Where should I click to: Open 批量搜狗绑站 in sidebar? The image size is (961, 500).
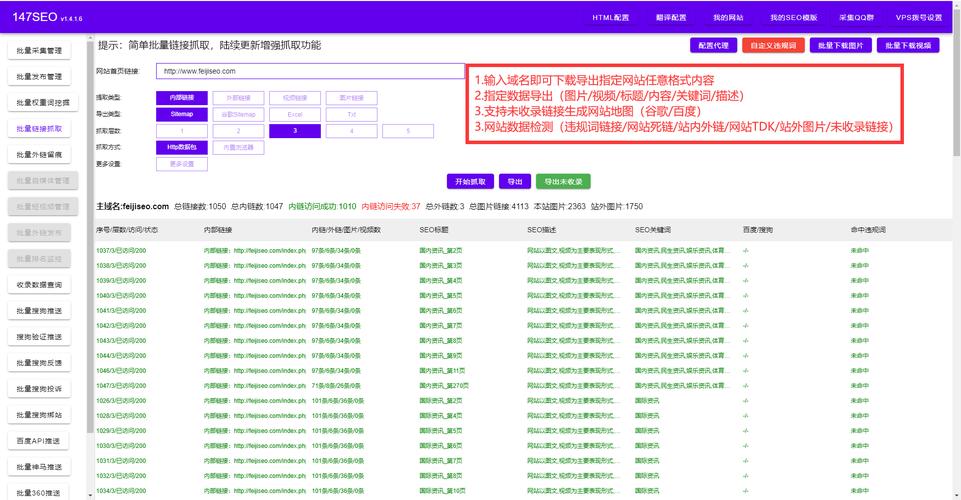(x=39, y=415)
